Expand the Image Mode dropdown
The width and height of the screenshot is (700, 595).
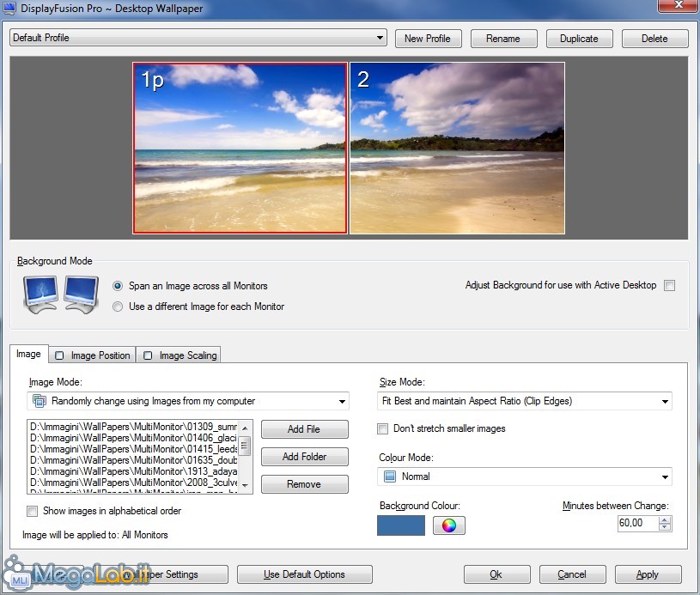tap(188, 401)
